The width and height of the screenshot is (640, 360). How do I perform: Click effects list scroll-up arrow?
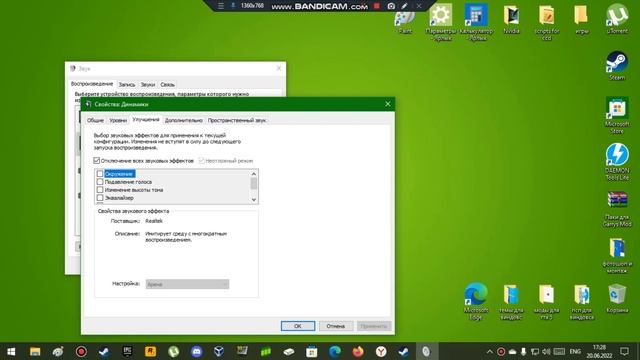click(x=254, y=173)
